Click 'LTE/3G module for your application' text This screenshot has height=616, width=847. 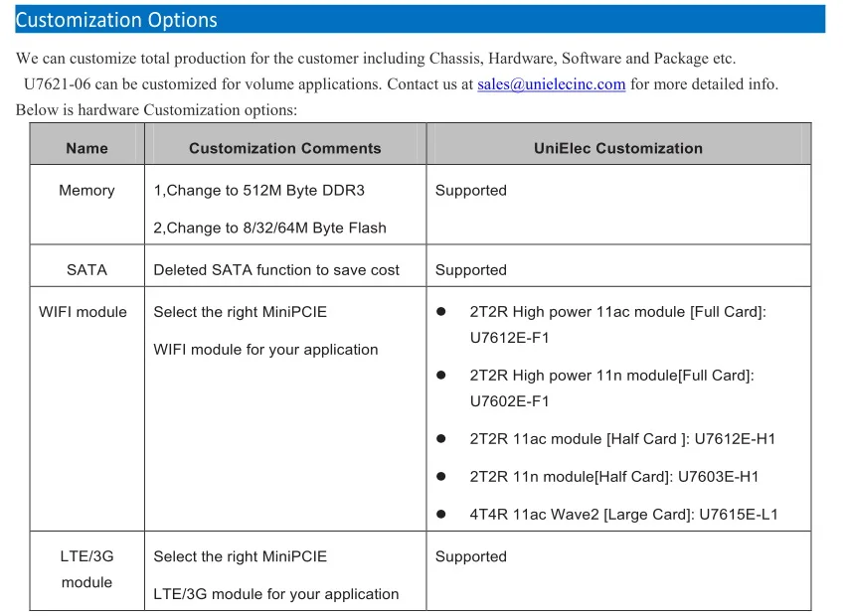(x=276, y=594)
